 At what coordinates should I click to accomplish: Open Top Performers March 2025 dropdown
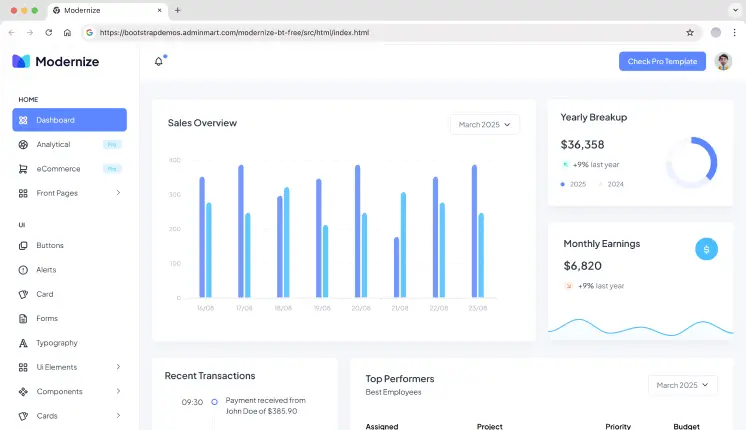coord(682,385)
